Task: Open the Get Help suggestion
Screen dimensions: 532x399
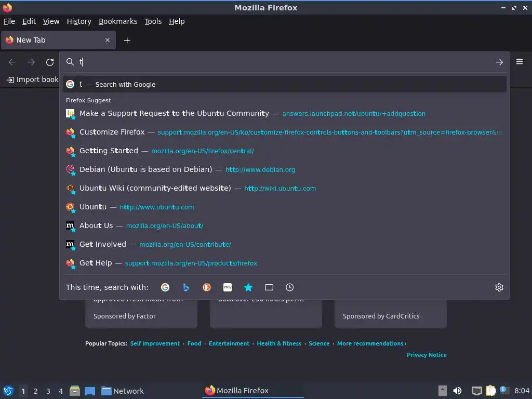Action: coord(285,262)
